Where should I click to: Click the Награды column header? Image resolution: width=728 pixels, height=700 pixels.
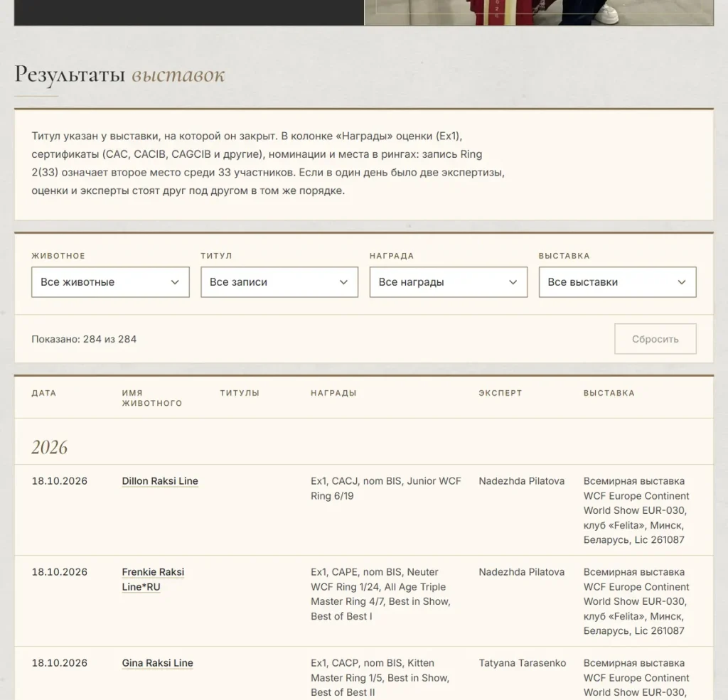point(333,393)
